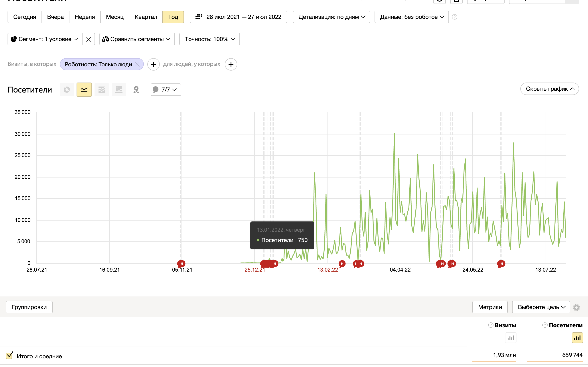
Task: Toggle chart column for Визиты metric
Action: click(x=511, y=338)
